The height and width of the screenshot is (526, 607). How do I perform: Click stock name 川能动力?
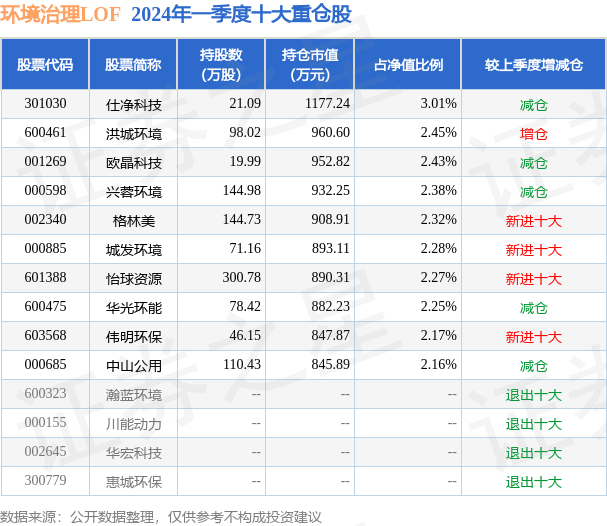coord(134,424)
